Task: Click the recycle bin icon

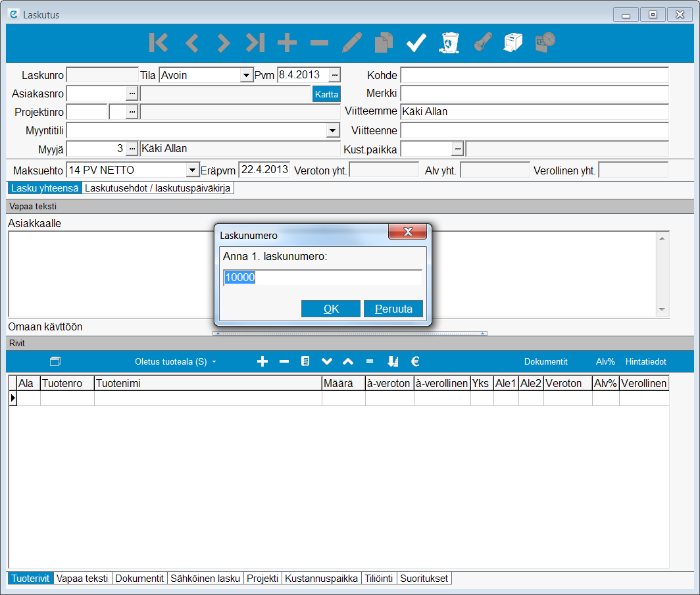Action: 449,43
